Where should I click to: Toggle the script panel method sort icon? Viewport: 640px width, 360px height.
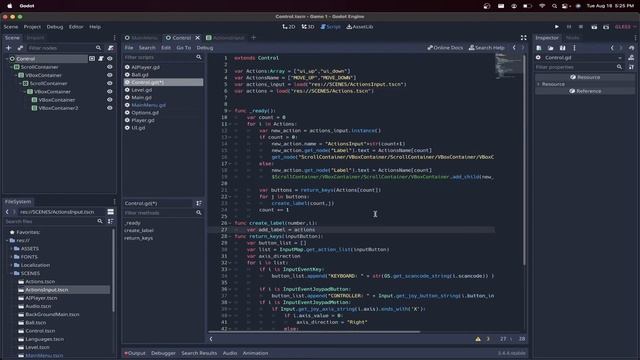click(199, 203)
